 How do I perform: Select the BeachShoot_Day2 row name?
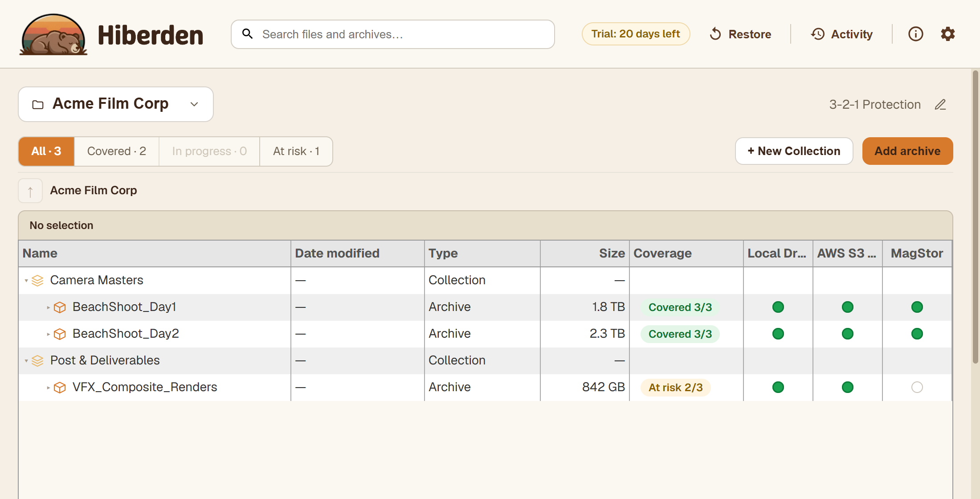point(126,334)
